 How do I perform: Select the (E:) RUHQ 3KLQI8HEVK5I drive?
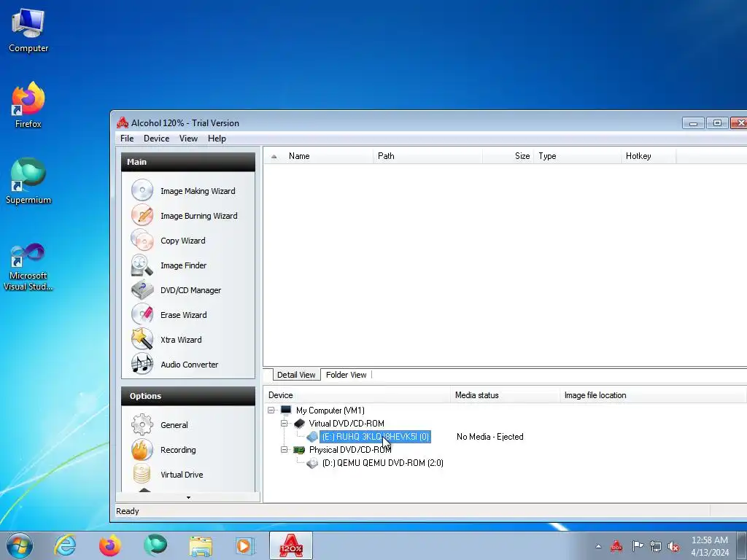[376, 437]
